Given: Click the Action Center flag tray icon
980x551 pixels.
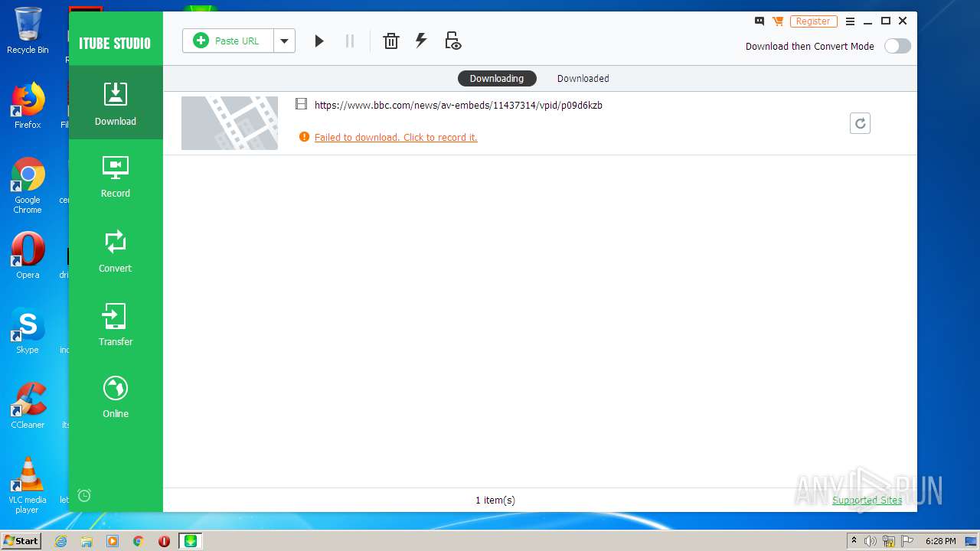Looking at the screenshot, I should coord(907,541).
